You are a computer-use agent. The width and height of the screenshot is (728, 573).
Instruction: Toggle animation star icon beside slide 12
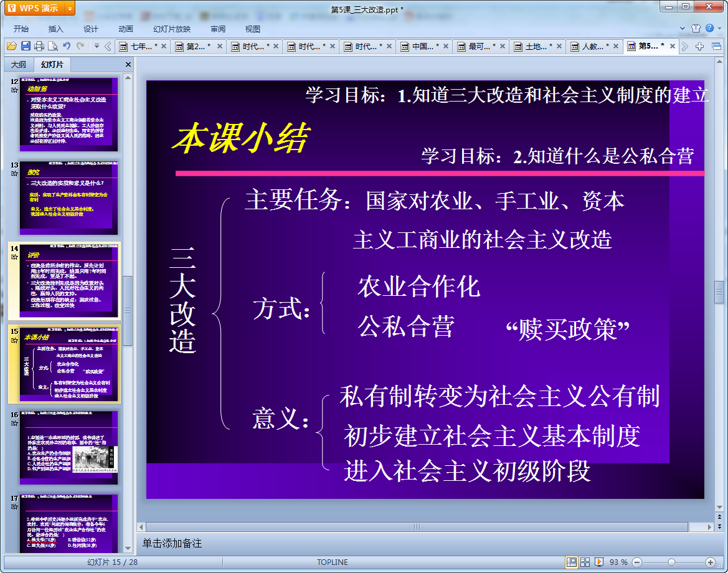pyautogui.click(x=14, y=90)
